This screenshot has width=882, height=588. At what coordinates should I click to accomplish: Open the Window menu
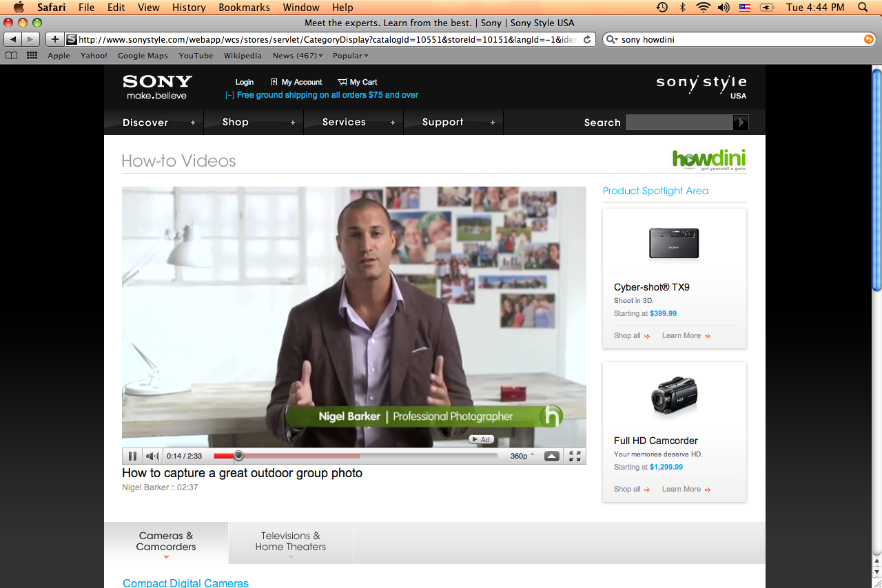pos(301,8)
